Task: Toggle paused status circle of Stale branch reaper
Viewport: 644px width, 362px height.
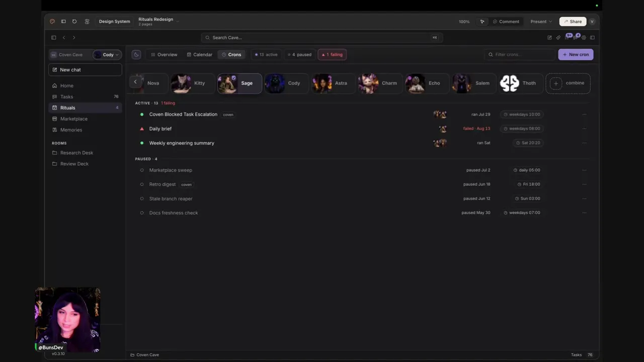Action: point(142,199)
